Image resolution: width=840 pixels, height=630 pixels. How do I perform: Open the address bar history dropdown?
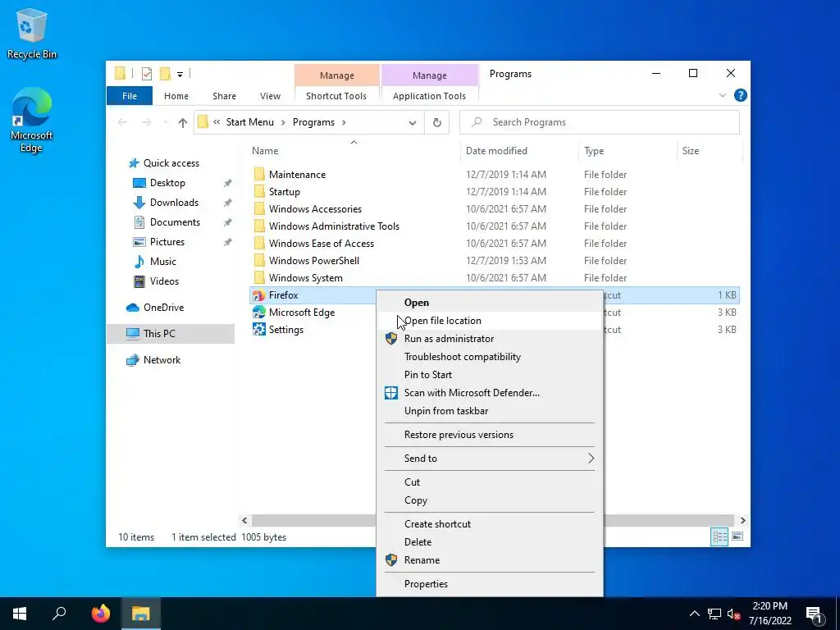412,123
